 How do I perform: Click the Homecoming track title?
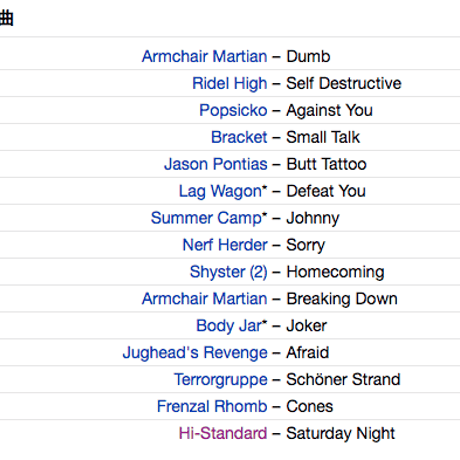tap(335, 272)
